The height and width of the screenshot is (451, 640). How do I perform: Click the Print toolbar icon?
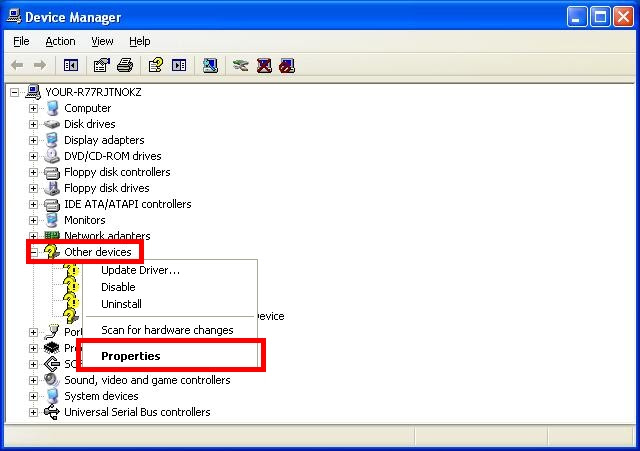click(x=125, y=65)
